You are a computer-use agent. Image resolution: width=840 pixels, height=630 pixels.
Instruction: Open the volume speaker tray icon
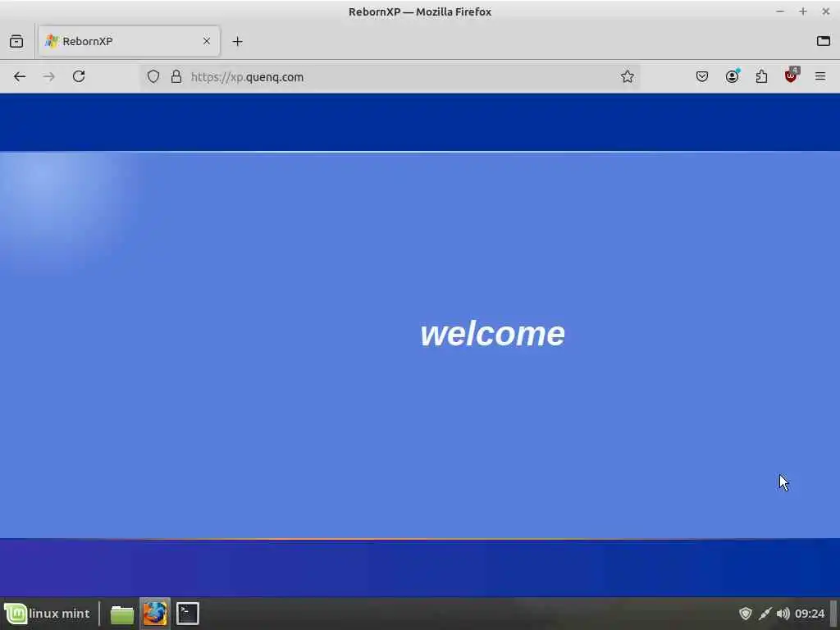(x=783, y=614)
